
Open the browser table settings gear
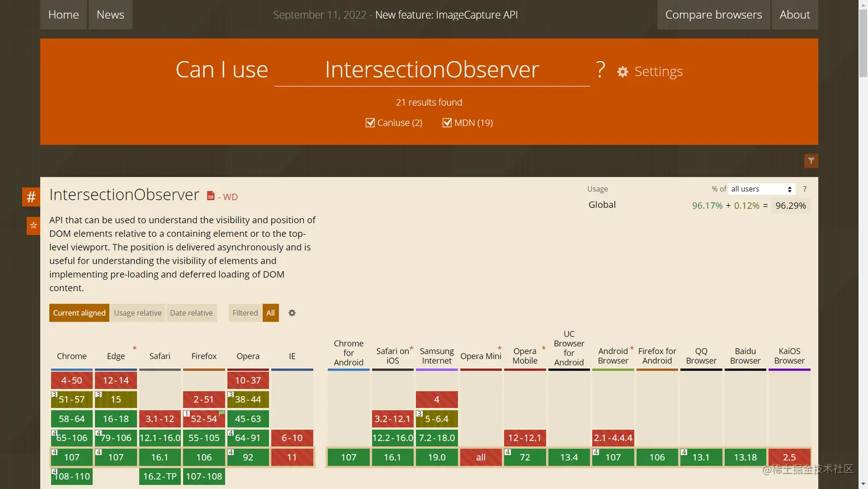pyautogui.click(x=292, y=313)
